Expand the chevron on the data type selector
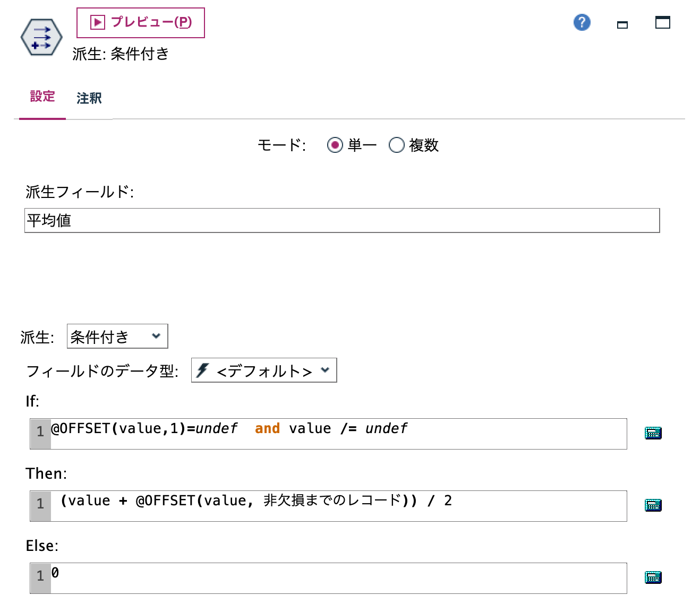Viewport: 700px width, 604px height. [325, 370]
